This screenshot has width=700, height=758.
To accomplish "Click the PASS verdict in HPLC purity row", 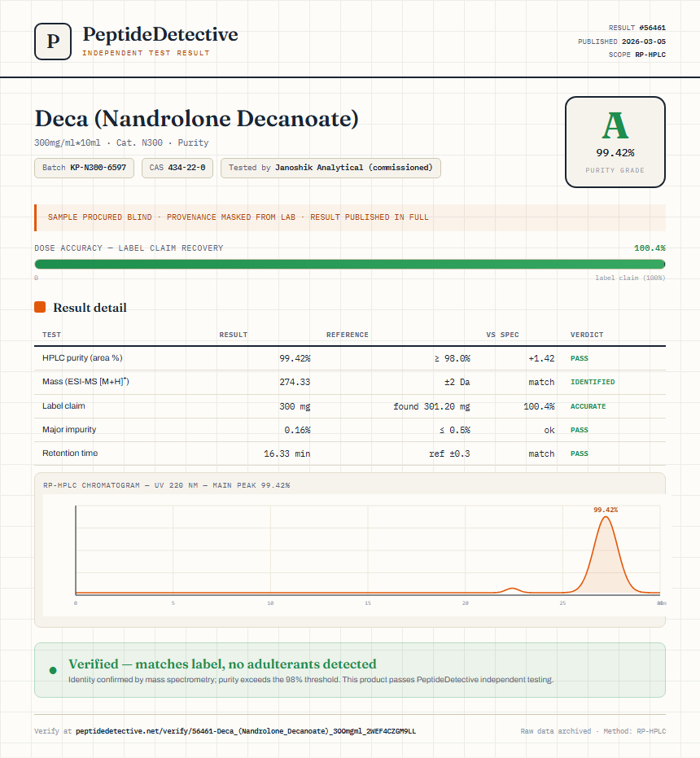I will coord(580,358).
